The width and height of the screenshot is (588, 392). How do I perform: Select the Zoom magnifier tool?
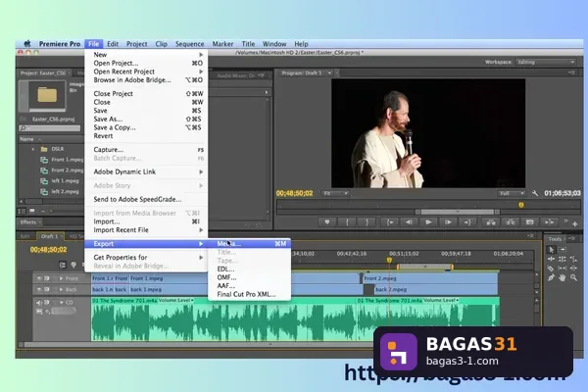click(x=573, y=278)
